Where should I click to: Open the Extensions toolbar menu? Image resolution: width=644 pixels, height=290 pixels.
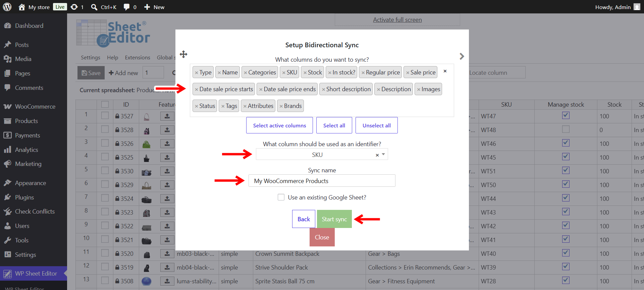[x=138, y=57]
